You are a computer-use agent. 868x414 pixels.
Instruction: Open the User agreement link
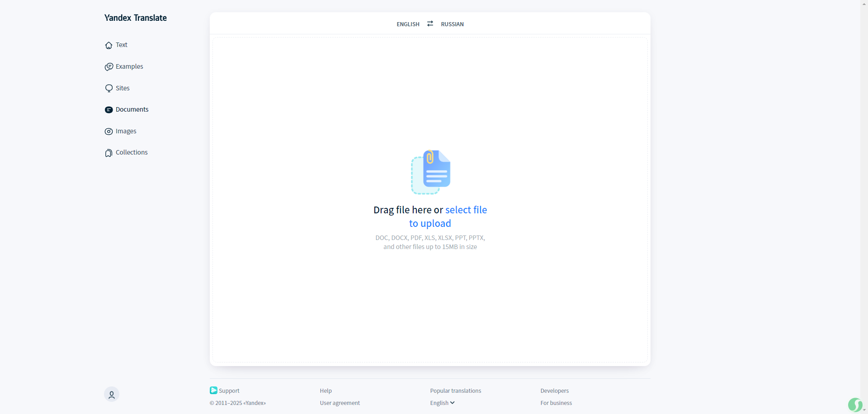(340, 403)
